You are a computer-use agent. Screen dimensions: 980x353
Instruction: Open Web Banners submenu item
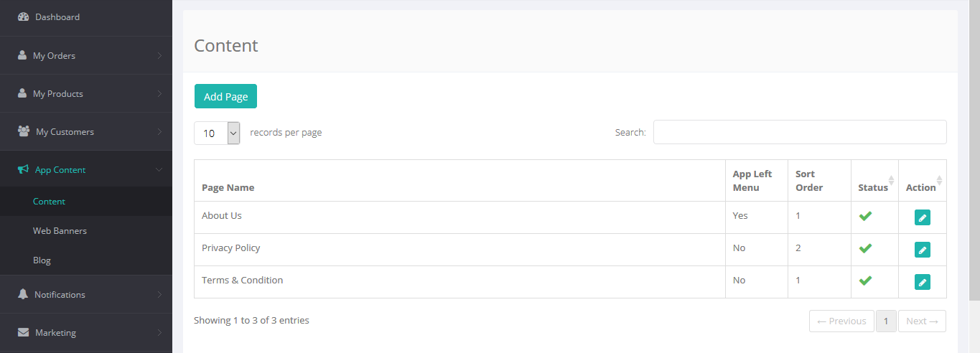coord(60,231)
